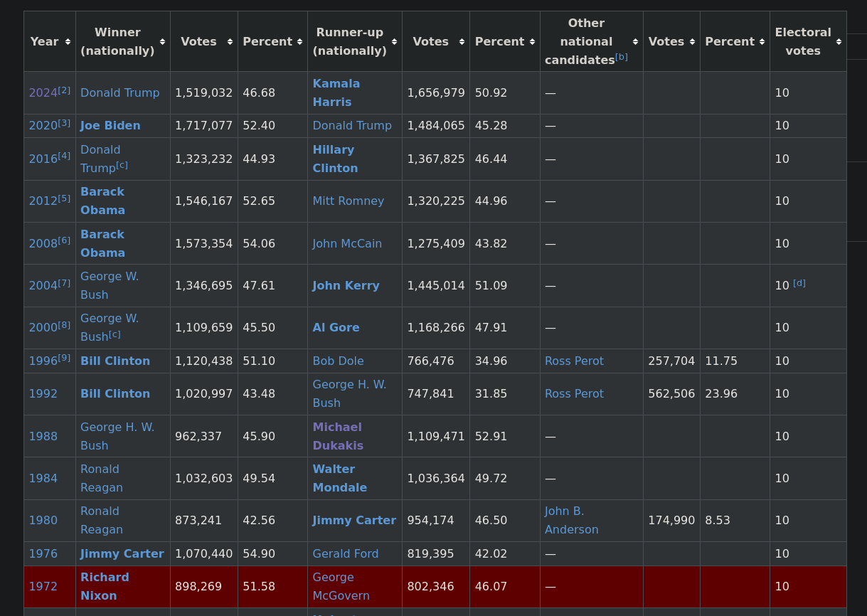
Task: Open Richard Nixon link
Action: (x=105, y=587)
